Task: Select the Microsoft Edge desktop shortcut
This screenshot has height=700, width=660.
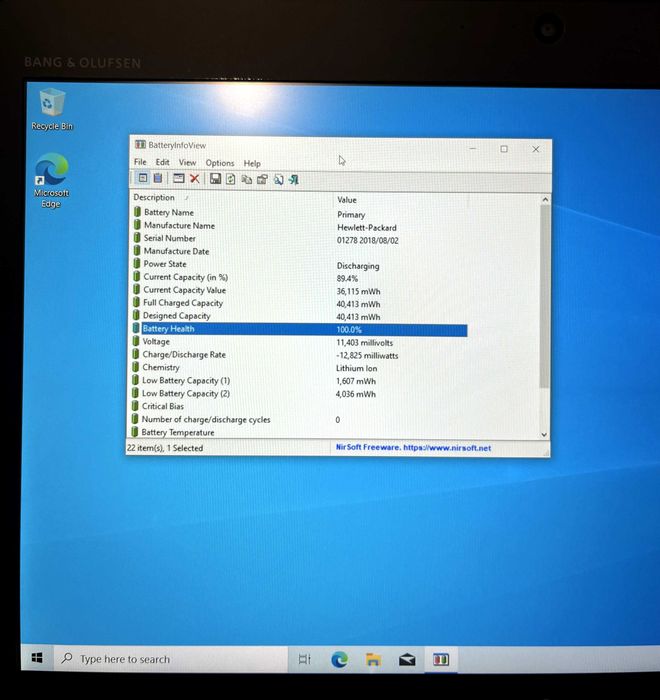Action: click(x=51, y=180)
